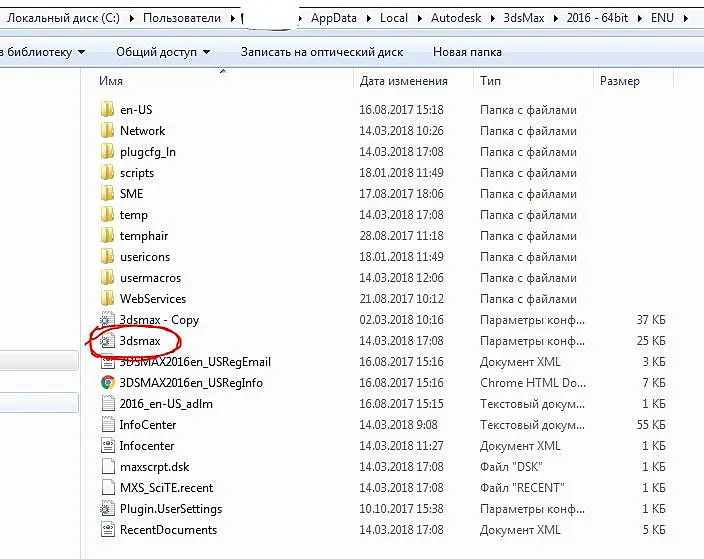The image size is (704, 559).
Task: Select the Infocenter XML document icon
Action: point(108,445)
